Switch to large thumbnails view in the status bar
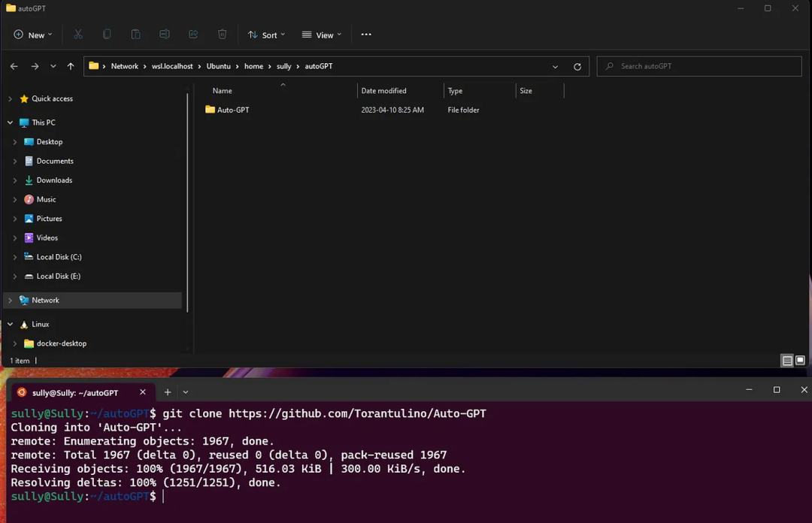Viewport: 812px width, 523px height. click(800, 361)
